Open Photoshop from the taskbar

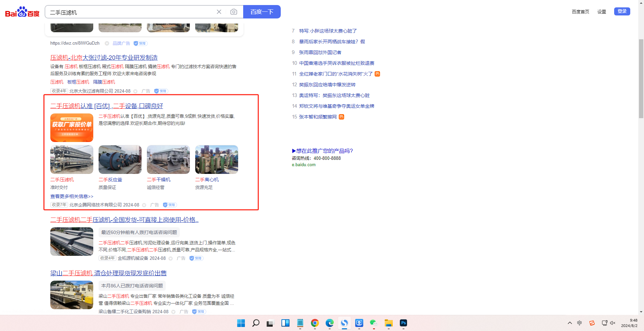[x=403, y=323]
